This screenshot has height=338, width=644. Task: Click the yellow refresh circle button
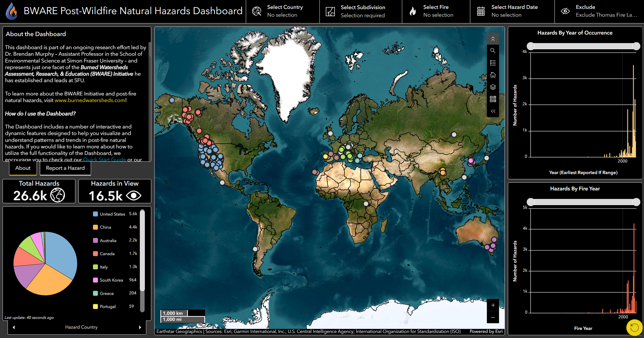pyautogui.click(x=634, y=327)
